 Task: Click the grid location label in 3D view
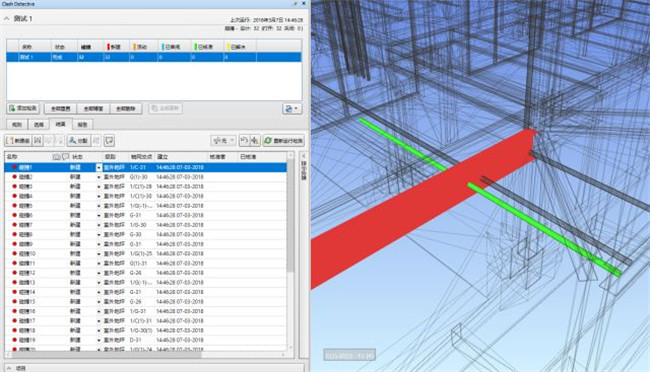[x=349, y=355]
